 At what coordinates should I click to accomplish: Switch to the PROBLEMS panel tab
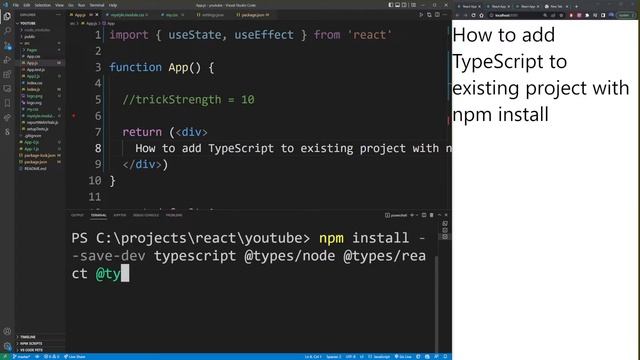(x=174, y=215)
